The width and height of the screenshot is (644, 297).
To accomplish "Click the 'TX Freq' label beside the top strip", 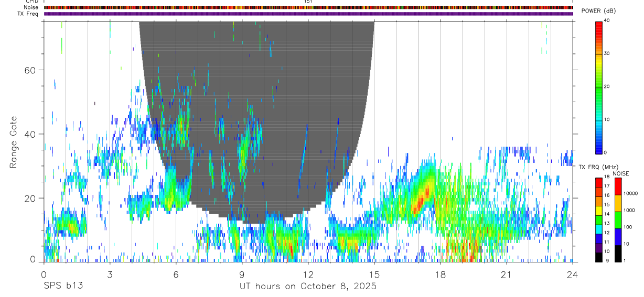I will pos(28,14).
